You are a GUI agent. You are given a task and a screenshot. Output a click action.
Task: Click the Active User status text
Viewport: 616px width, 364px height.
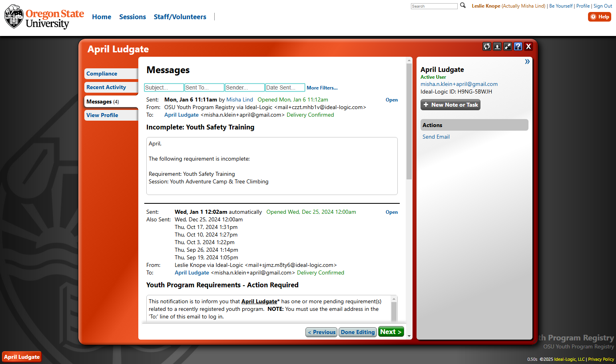coord(433,77)
